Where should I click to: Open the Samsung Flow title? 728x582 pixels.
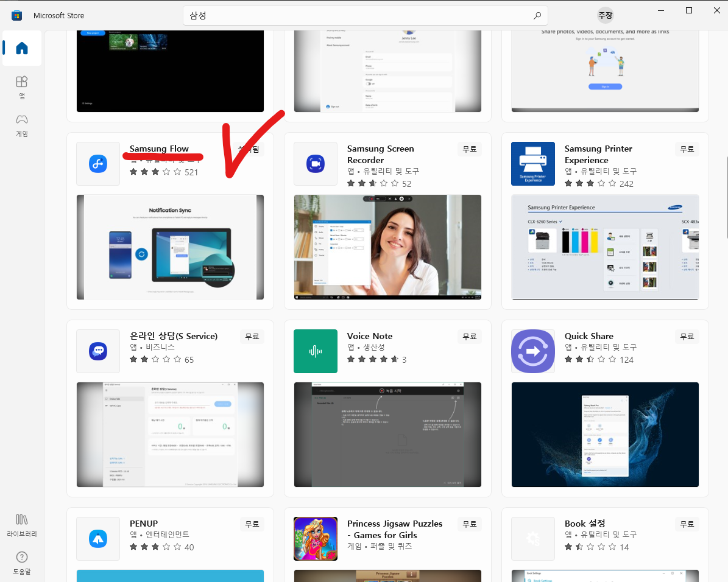[159, 149]
